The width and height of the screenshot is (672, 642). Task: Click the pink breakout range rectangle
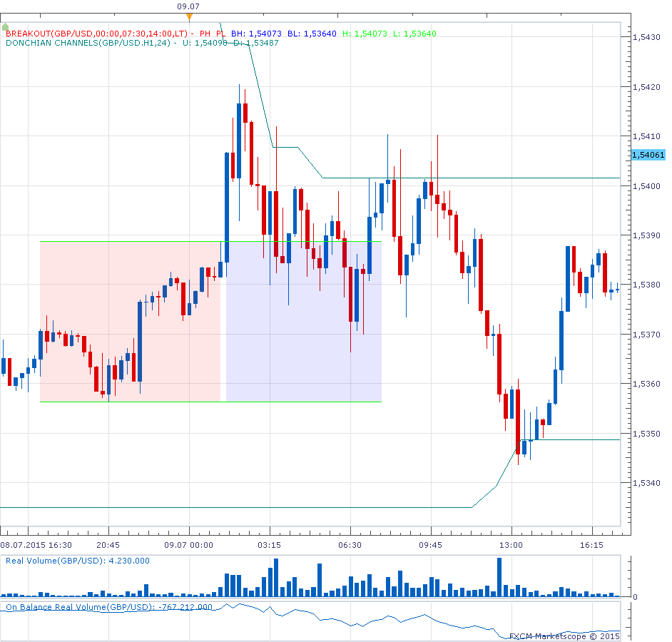(130, 322)
